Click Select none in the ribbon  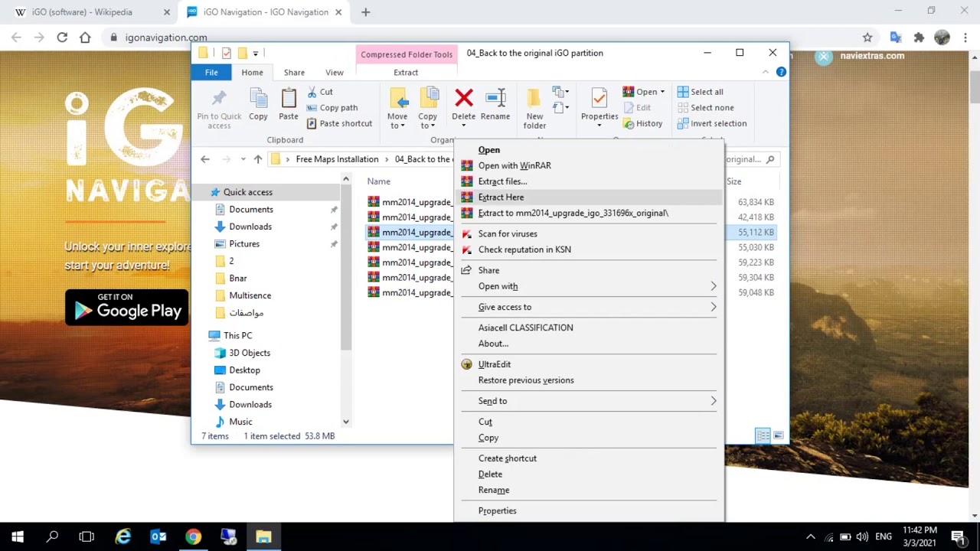[705, 108]
